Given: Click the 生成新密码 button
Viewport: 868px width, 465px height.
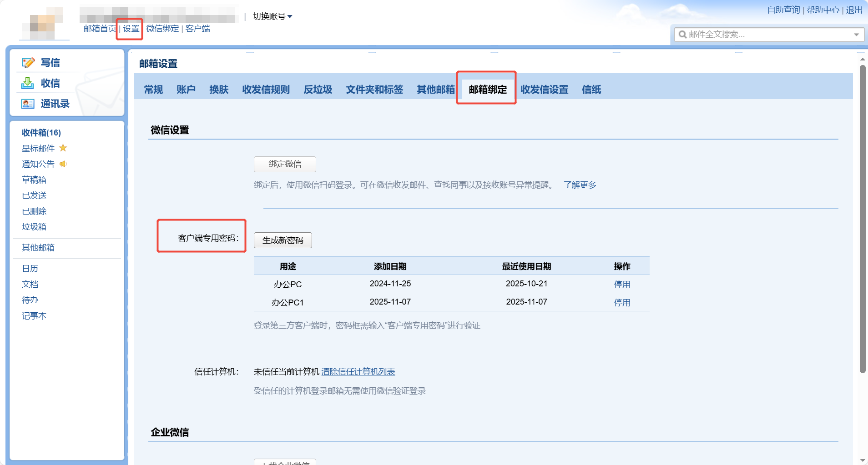Looking at the screenshot, I should (283, 240).
